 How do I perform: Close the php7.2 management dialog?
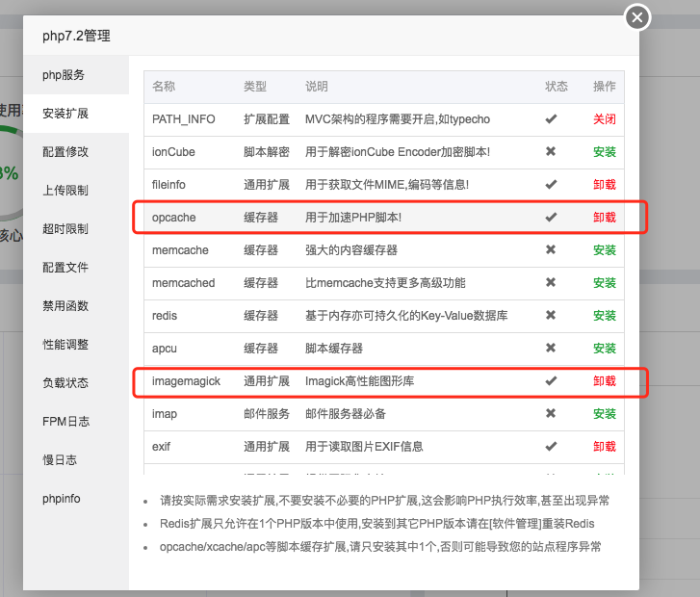pos(637,17)
